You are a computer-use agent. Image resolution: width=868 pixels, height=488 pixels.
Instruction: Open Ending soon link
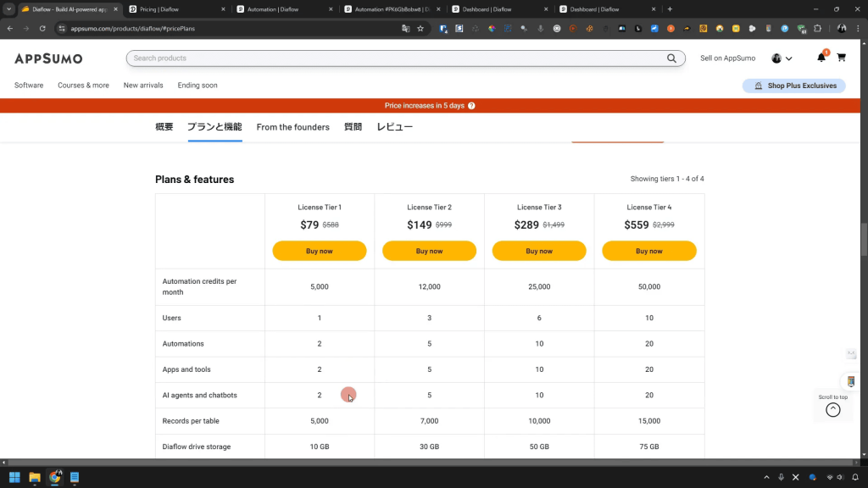click(x=198, y=86)
